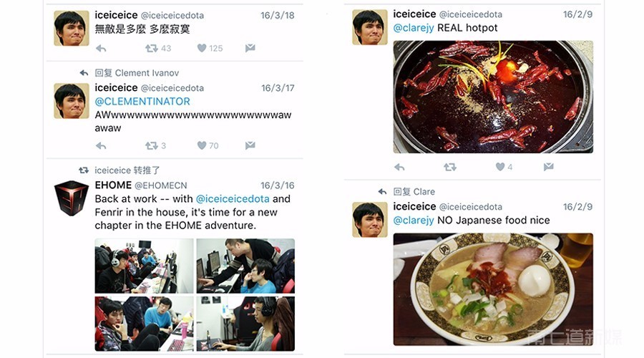This screenshot has height=358, width=644.
Task: Reply to the REAL hotpot tweet
Action: point(399,168)
